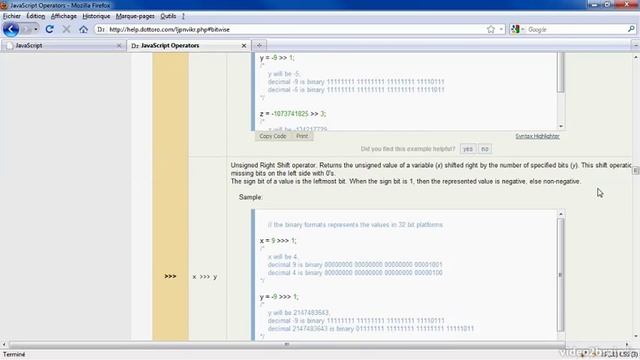Click the page vertical scrollbar thumb
Image resolution: width=640 pixels, height=360 pixels.
click(636, 171)
